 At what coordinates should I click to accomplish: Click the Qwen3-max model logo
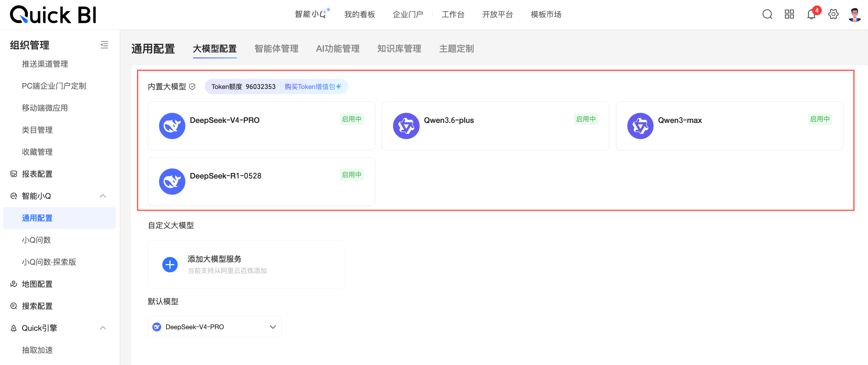tap(640, 126)
